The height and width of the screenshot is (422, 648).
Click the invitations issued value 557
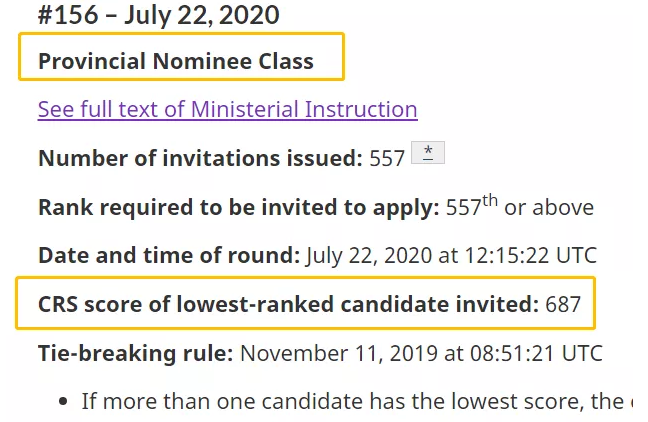[387, 158]
